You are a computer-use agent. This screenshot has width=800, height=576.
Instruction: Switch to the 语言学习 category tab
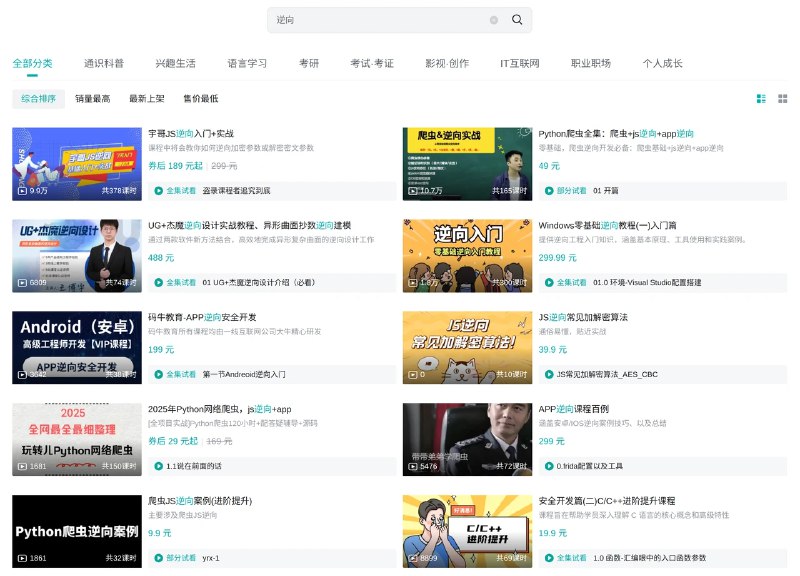tap(247, 63)
